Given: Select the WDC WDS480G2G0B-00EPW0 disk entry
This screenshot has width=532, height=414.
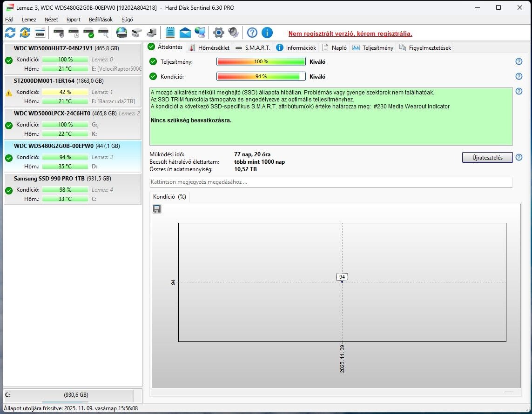Looking at the screenshot, I should point(72,156).
